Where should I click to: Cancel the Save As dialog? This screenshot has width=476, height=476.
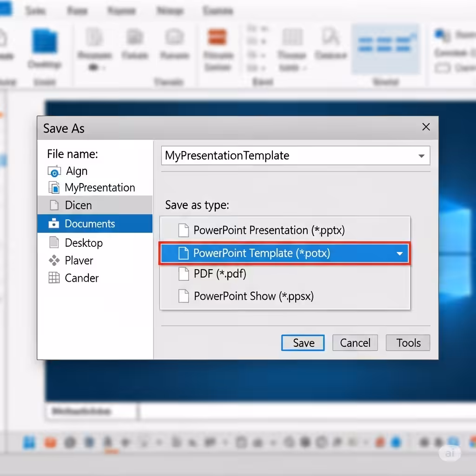[355, 343]
